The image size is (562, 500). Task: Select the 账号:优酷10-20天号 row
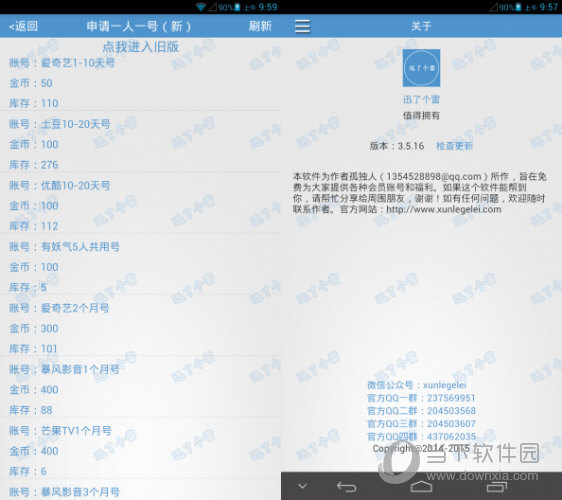[59, 186]
